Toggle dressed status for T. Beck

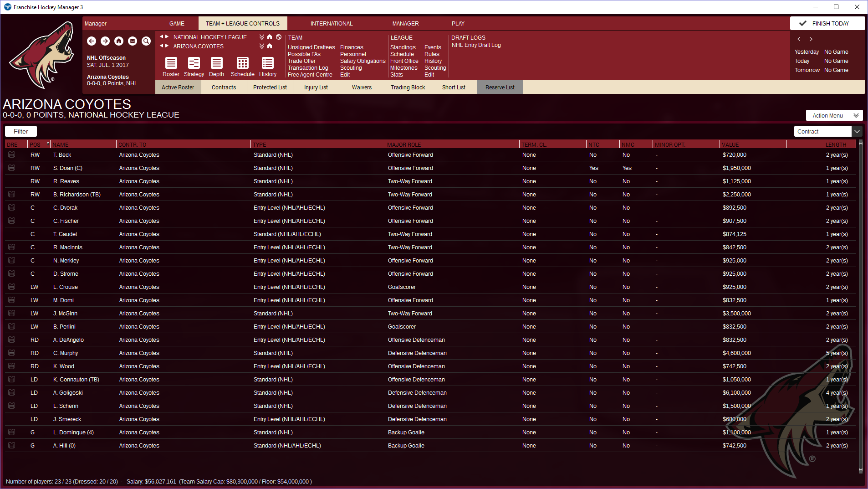12,155
